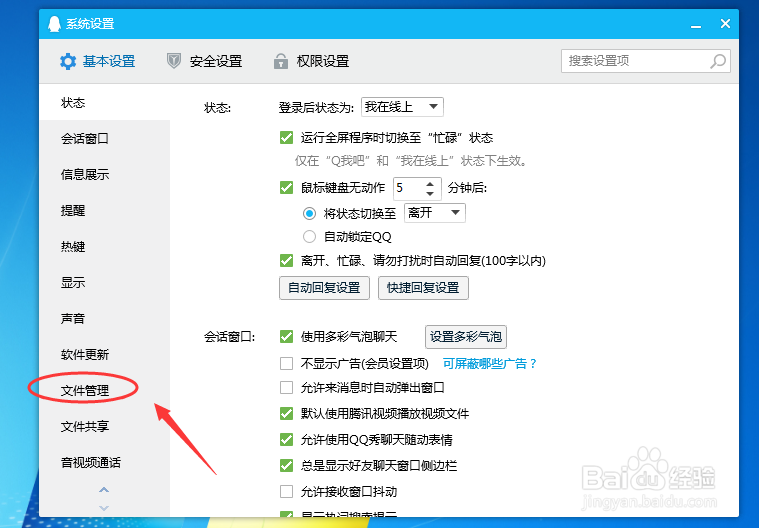This screenshot has height=528, width=759.
Task: Select 自动锁定QQ radio button
Action: (x=309, y=237)
